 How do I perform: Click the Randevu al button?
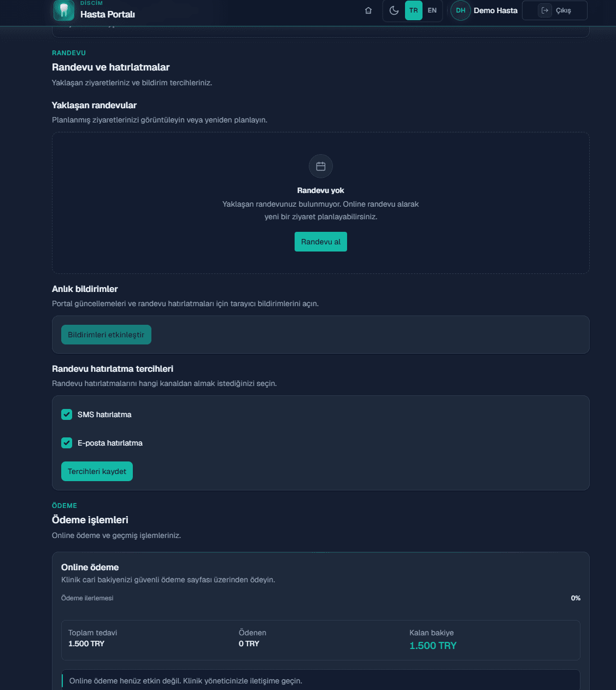tap(321, 242)
